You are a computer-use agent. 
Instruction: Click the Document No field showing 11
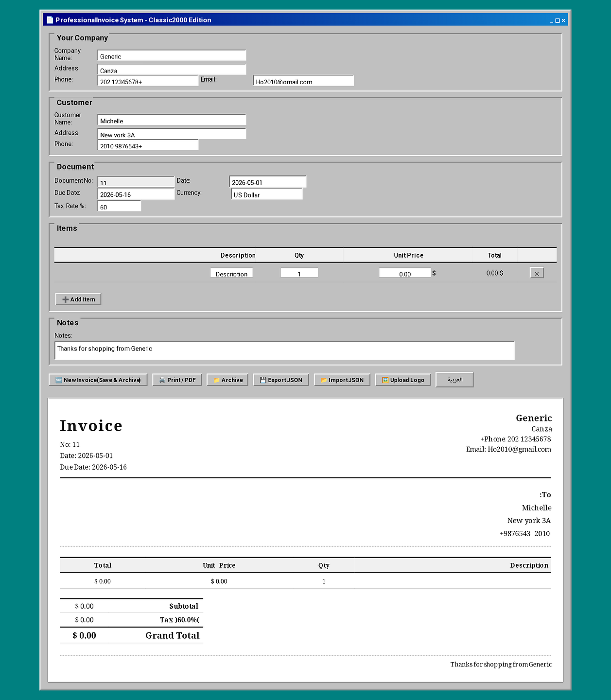(136, 182)
